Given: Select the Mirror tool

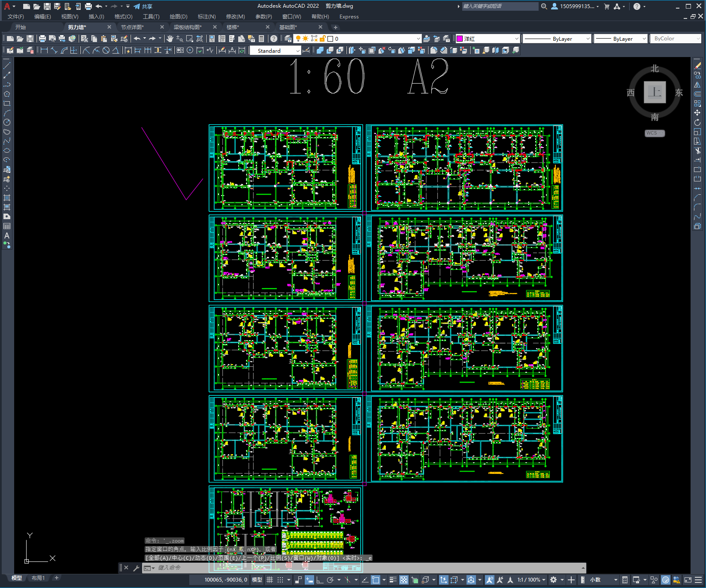Looking at the screenshot, I should (697, 84).
